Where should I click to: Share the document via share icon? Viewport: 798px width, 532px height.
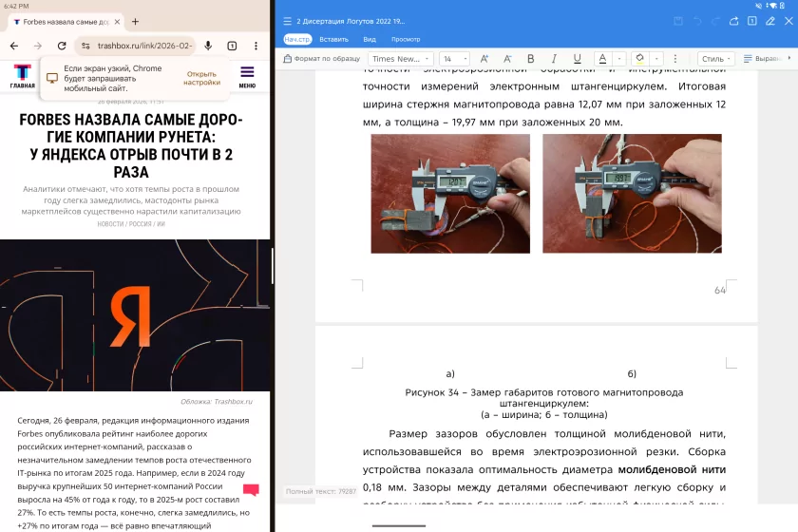pyautogui.click(x=733, y=21)
